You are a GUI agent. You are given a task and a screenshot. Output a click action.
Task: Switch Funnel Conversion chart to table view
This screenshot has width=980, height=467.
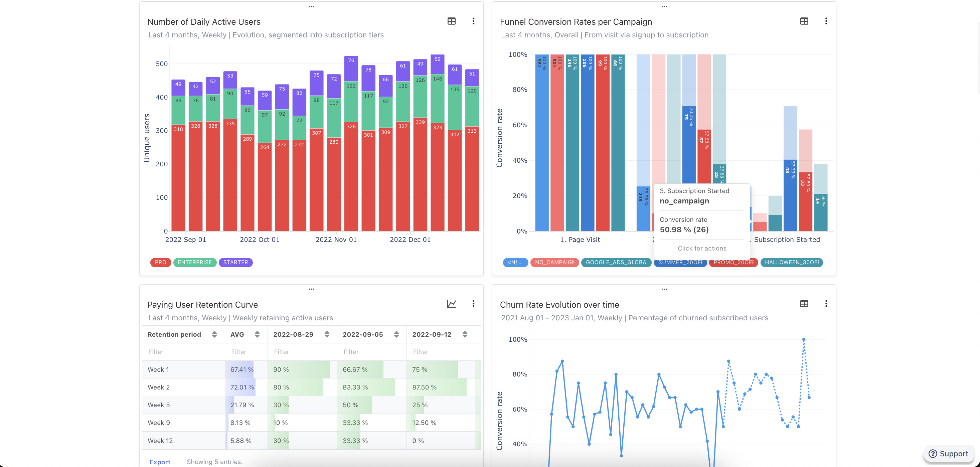[804, 21]
